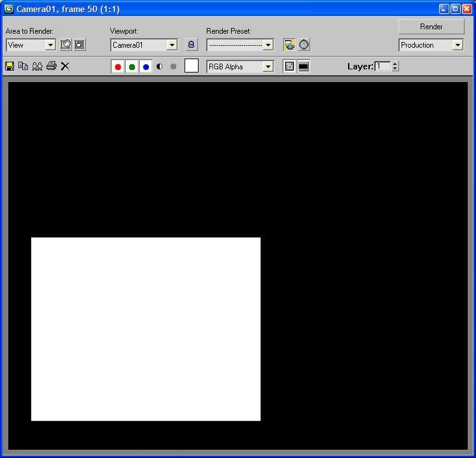Toggle the alpha channel display

click(x=159, y=67)
